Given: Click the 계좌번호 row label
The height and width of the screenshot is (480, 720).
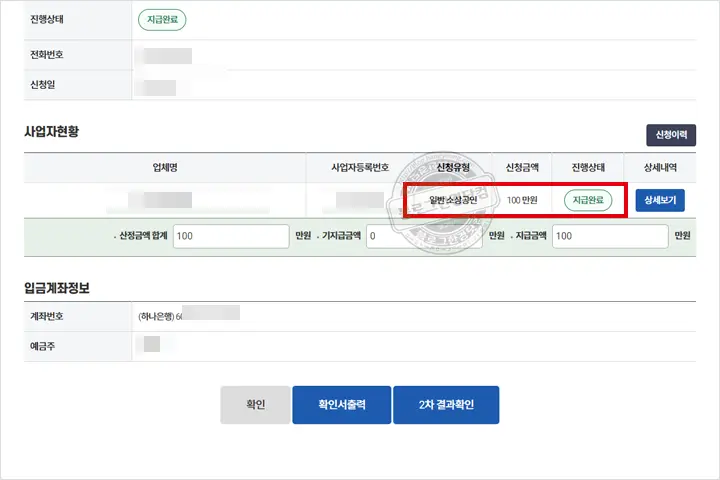Looking at the screenshot, I should 46,316.
